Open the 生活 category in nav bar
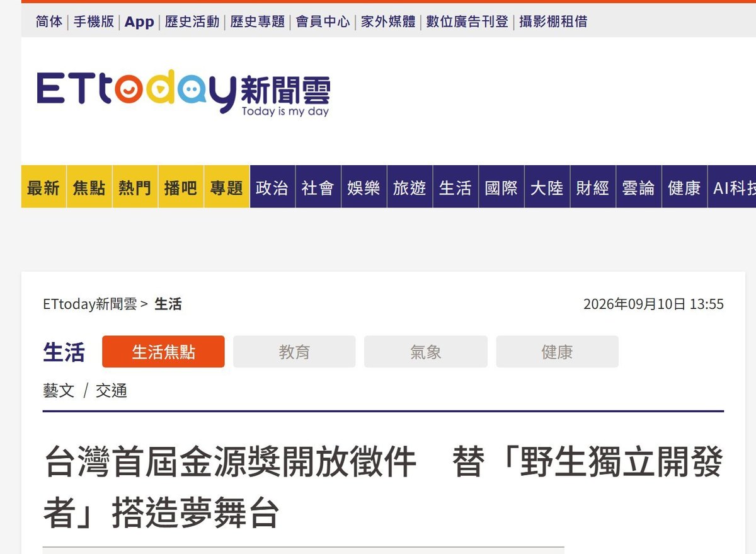Image resolution: width=756 pixels, height=554 pixels. pyautogui.click(x=455, y=187)
